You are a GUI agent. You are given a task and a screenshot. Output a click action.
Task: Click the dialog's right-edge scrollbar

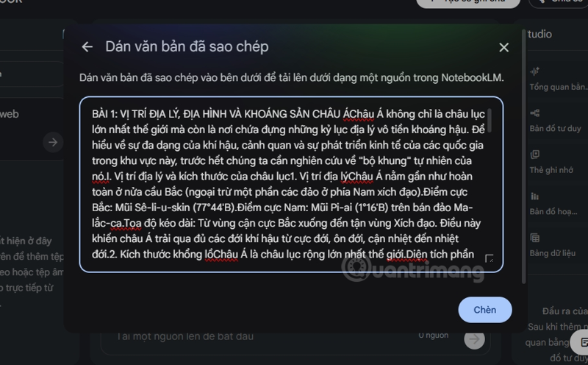coord(524,156)
